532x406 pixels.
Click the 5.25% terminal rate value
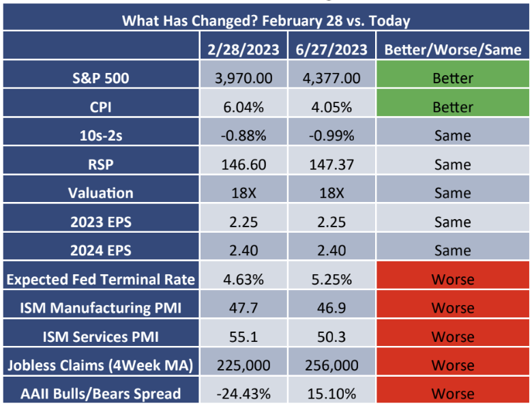(329, 279)
